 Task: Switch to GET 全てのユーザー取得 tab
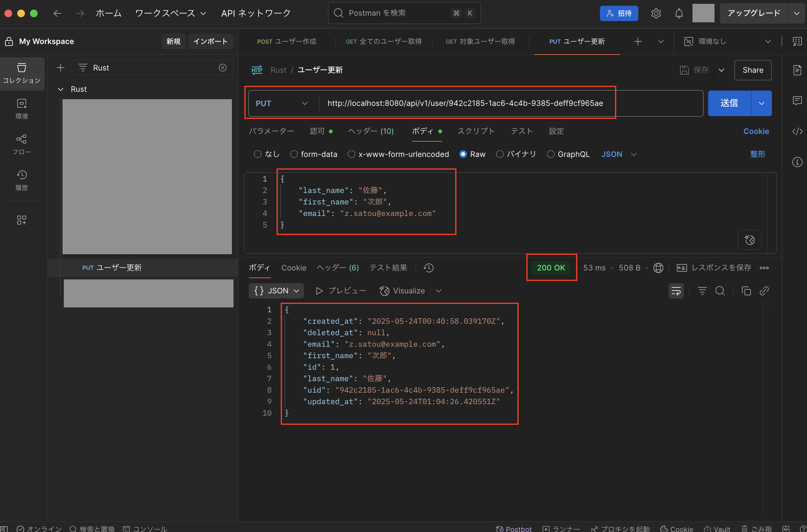[x=383, y=41]
